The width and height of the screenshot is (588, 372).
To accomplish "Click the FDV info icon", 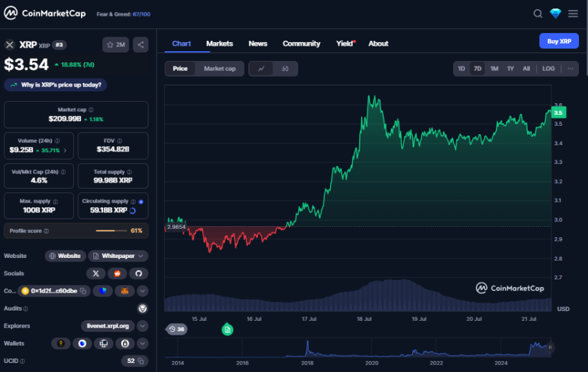I will coord(119,141).
